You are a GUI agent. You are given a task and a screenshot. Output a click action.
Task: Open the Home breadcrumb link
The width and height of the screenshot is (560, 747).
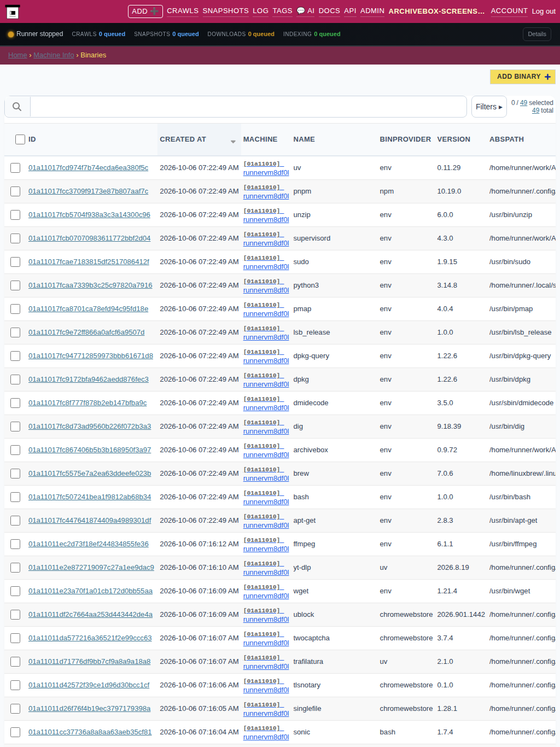tap(17, 55)
